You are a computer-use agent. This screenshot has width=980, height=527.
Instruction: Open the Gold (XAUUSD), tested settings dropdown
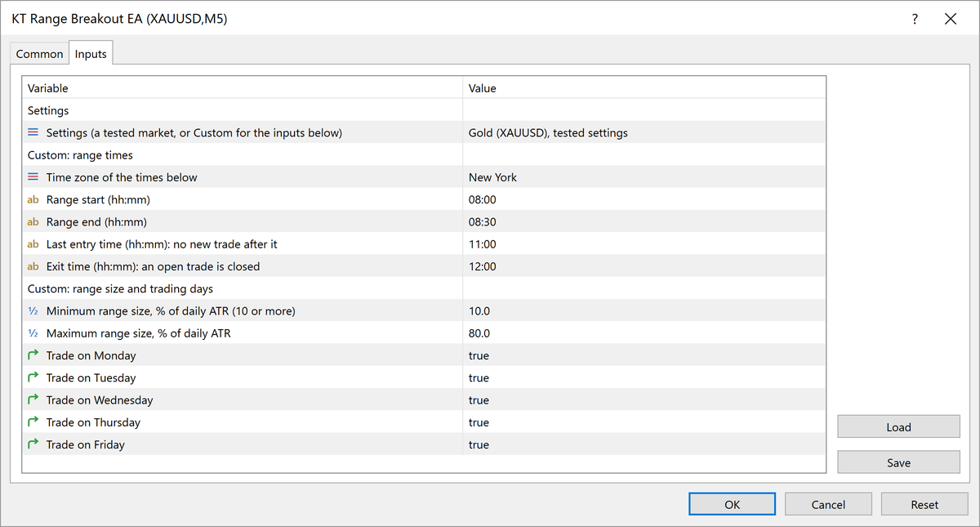tap(644, 132)
